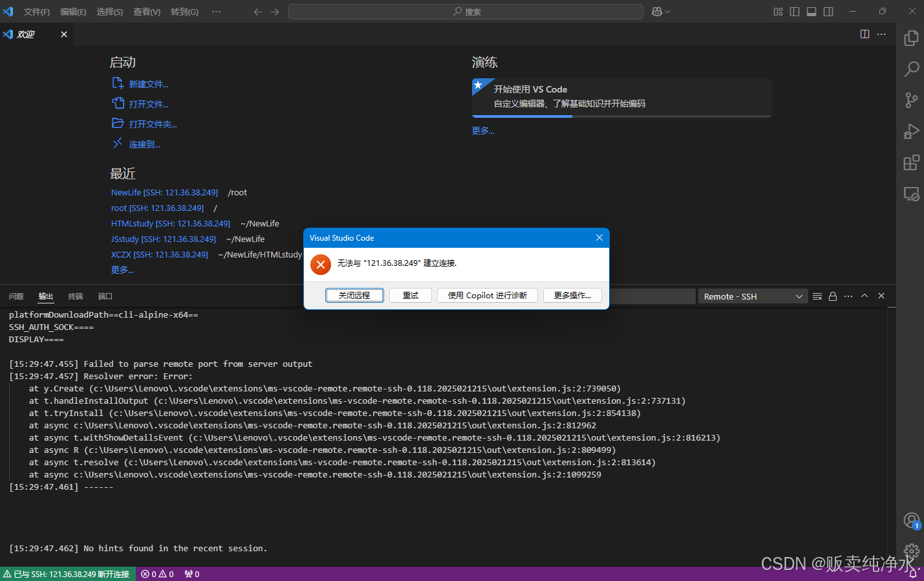Click the walkthrough progress bar
The height and width of the screenshot is (581, 924).
[x=621, y=116]
